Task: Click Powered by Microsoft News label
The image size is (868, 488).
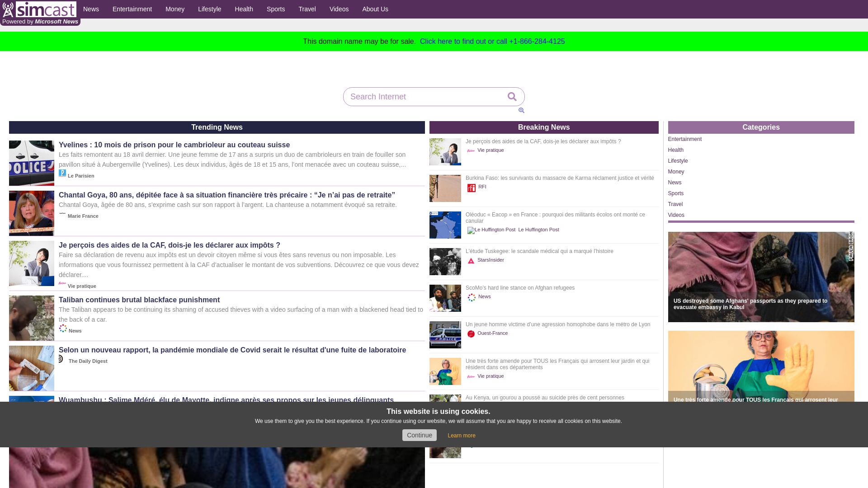Action: tap(40, 22)
